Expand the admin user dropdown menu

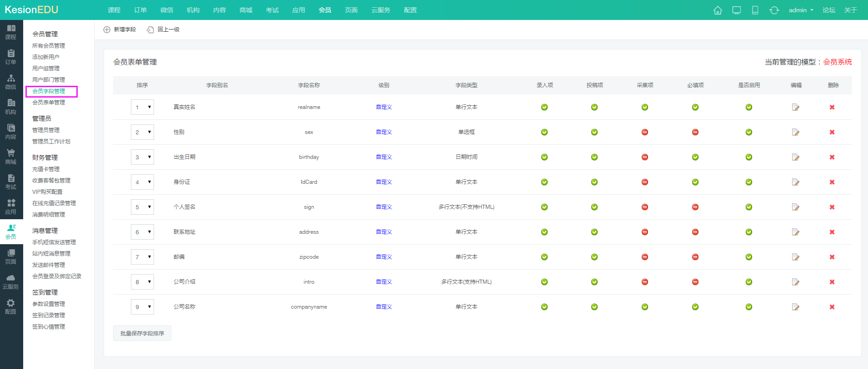(801, 10)
